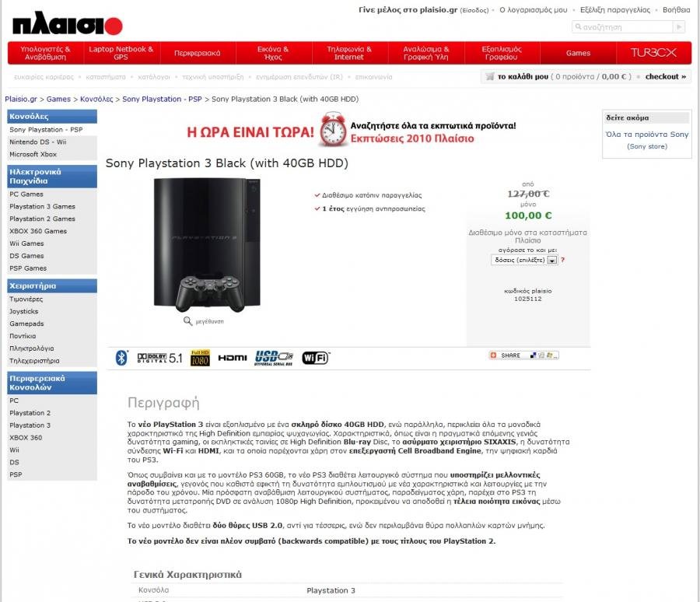Click the Full HD 1080 icon
This screenshot has width=700, height=602.
coord(200,358)
